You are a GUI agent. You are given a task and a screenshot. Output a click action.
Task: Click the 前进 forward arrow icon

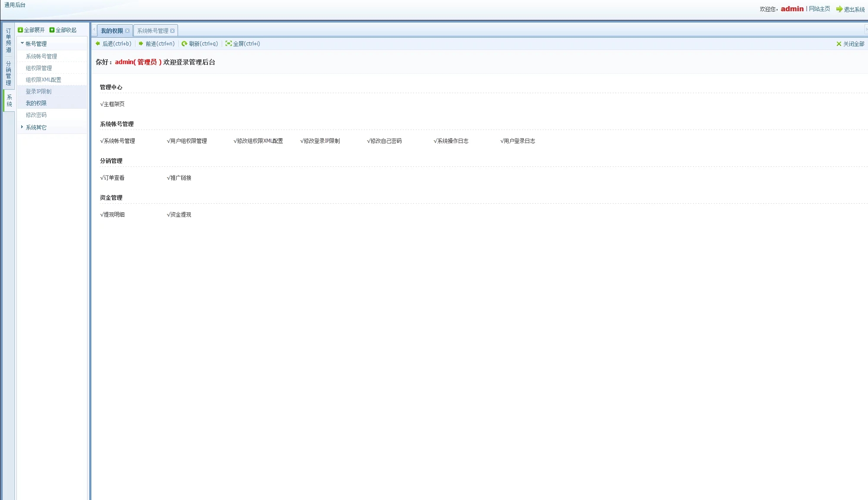pos(141,43)
